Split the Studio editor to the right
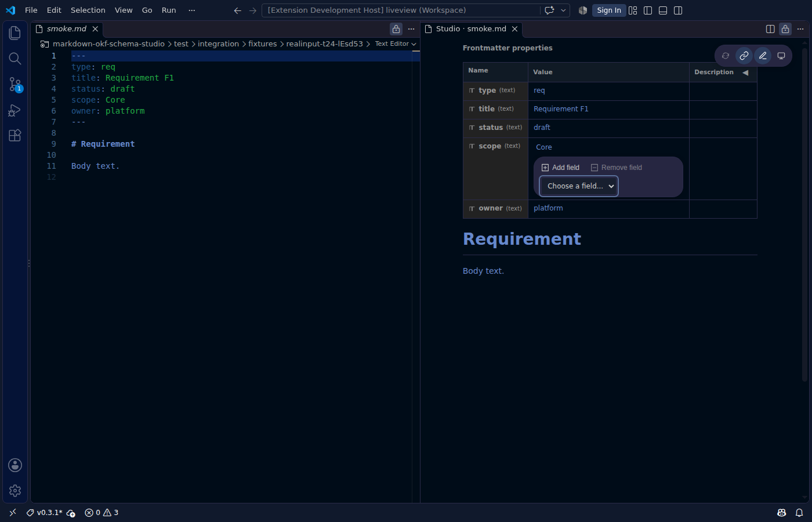 [770, 29]
